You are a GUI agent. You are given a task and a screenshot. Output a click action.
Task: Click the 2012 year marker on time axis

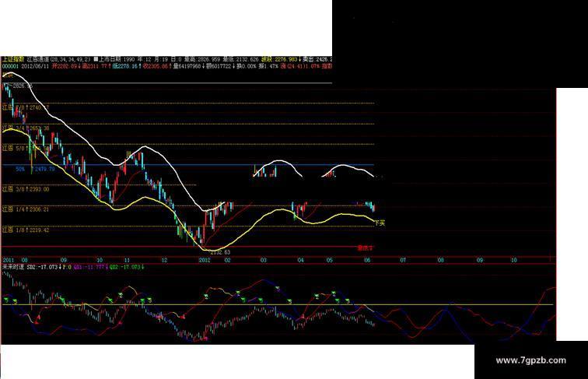click(x=205, y=260)
